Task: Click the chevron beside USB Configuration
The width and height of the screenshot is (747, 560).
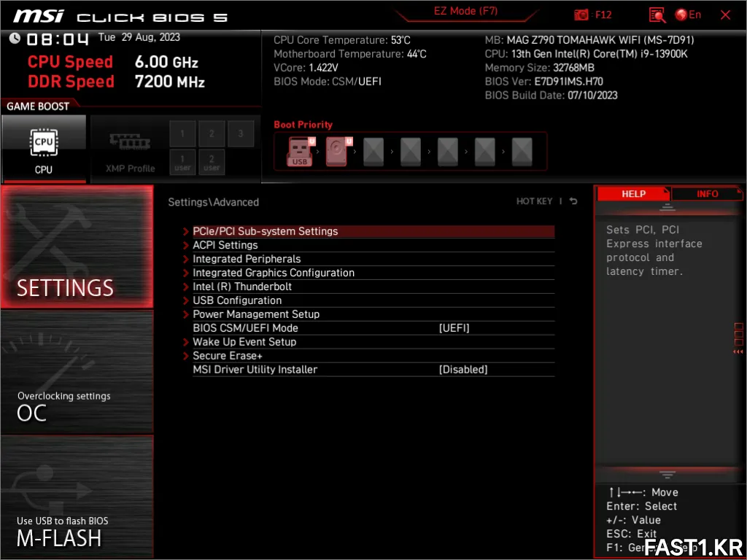Action: tap(186, 300)
